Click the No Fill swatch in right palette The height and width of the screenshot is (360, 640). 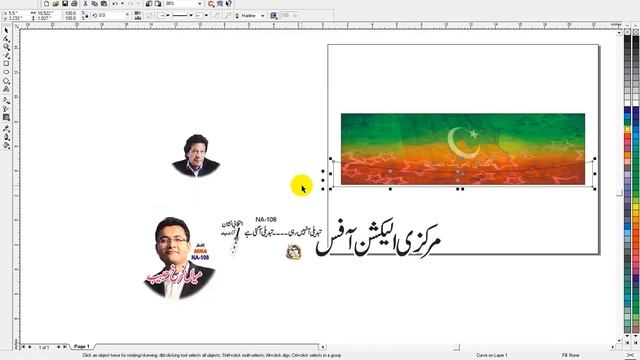[636, 32]
